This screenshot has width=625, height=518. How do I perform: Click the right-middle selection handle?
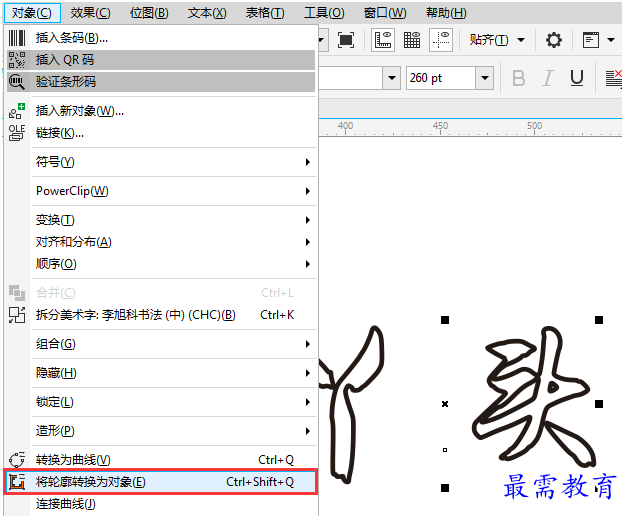(599, 404)
